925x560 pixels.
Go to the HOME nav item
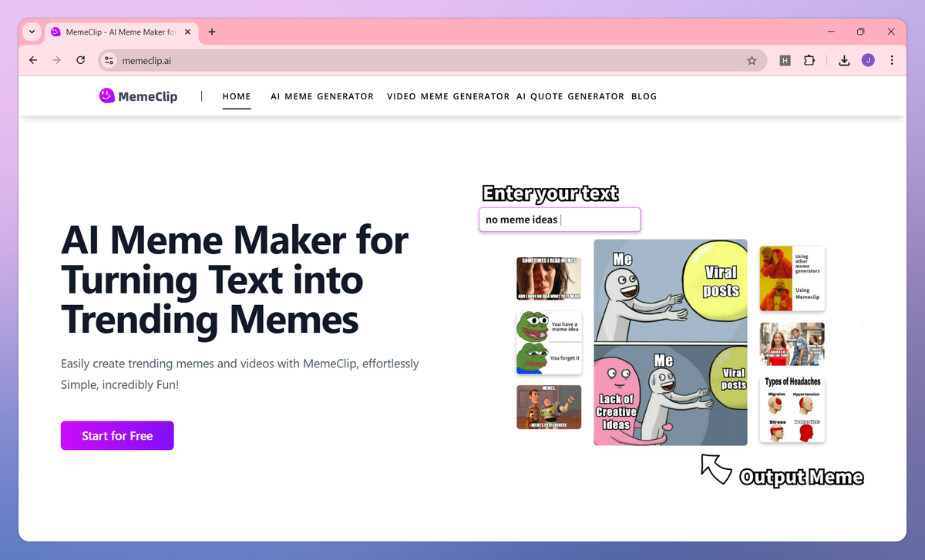click(x=237, y=96)
